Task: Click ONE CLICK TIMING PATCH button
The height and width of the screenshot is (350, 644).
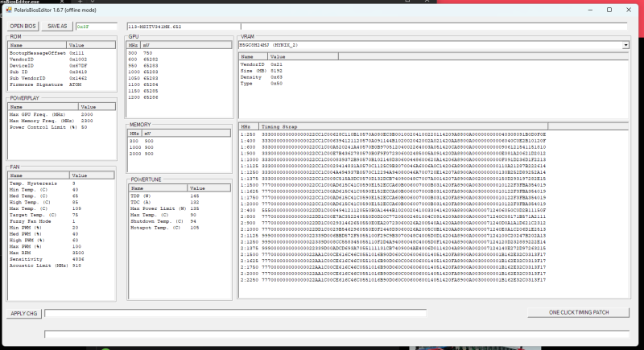Action: (578, 313)
